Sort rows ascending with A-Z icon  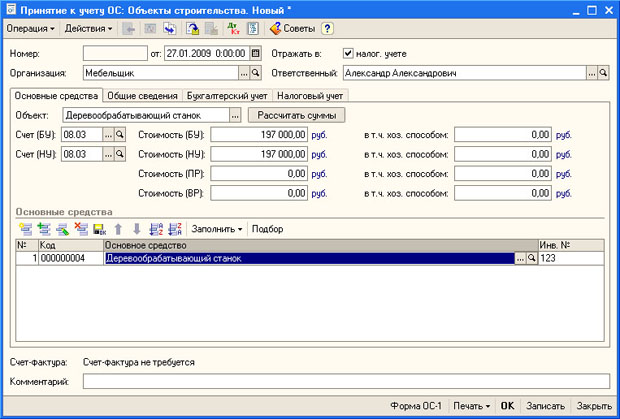155,229
